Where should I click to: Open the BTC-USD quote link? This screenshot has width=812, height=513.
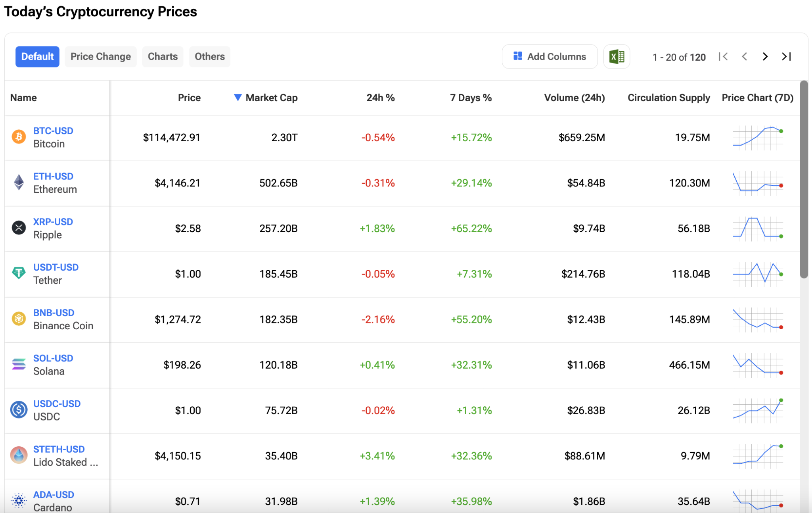(53, 131)
